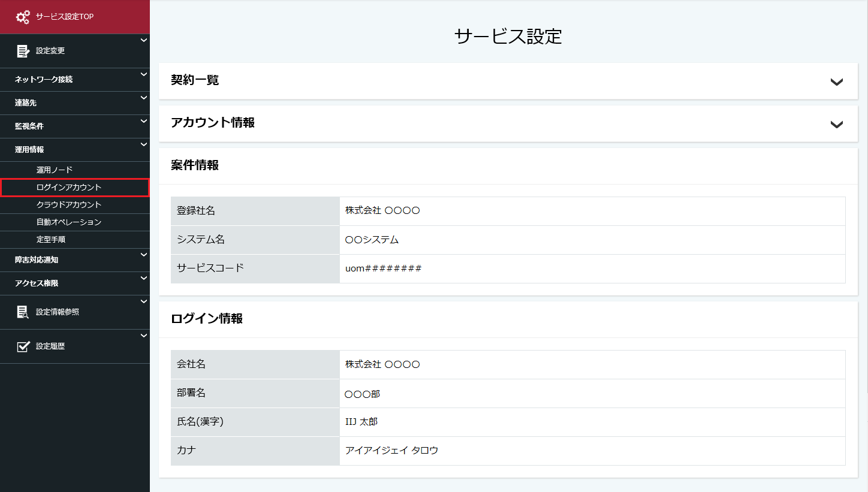This screenshot has height=492, width=868.
Task: Select ネットワーク接続 in the sidebar
Action: 75,80
